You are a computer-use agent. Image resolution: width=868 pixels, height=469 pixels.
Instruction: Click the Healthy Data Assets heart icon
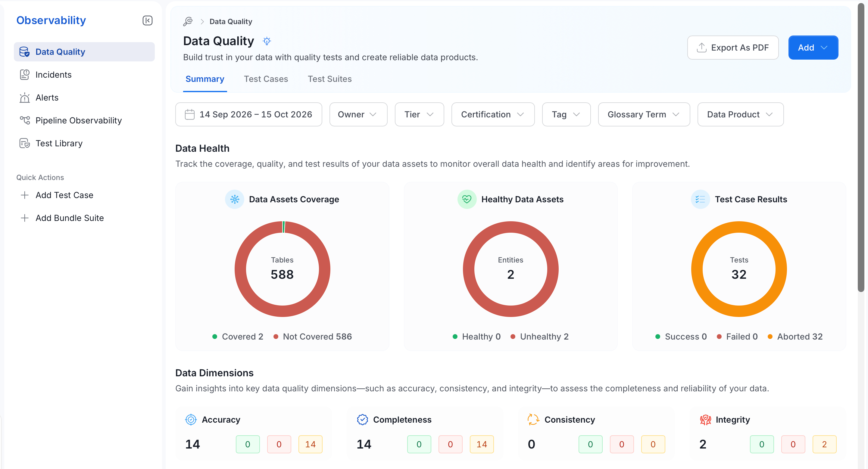coord(467,199)
